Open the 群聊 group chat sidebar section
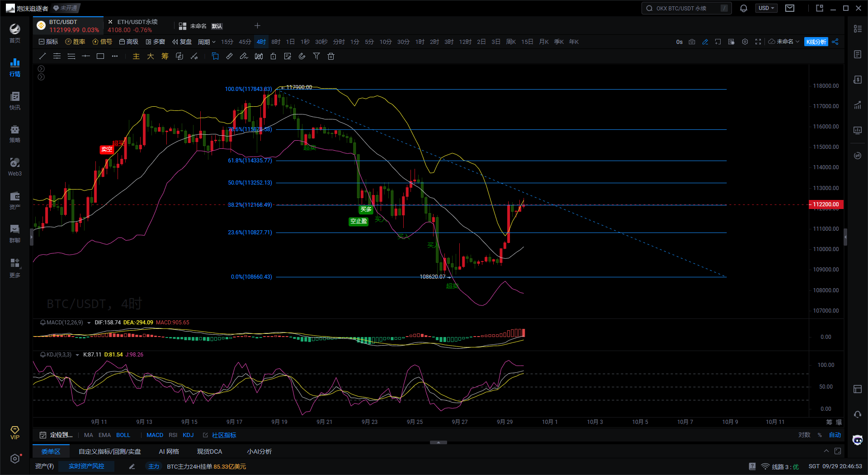The width and height of the screenshot is (868, 475). 15,233
